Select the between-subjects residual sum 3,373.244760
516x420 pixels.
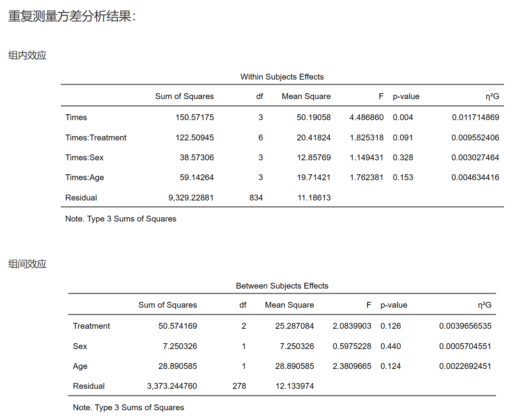point(172,386)
